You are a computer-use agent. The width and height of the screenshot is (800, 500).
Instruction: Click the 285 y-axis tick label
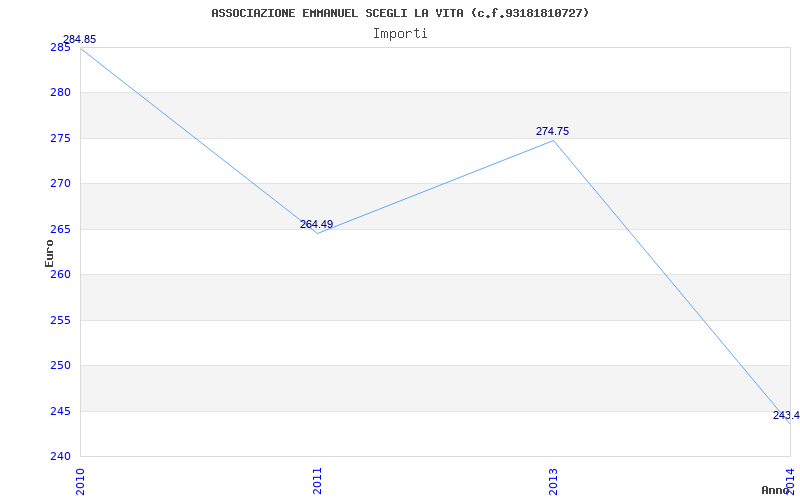(x=60, y=47)
